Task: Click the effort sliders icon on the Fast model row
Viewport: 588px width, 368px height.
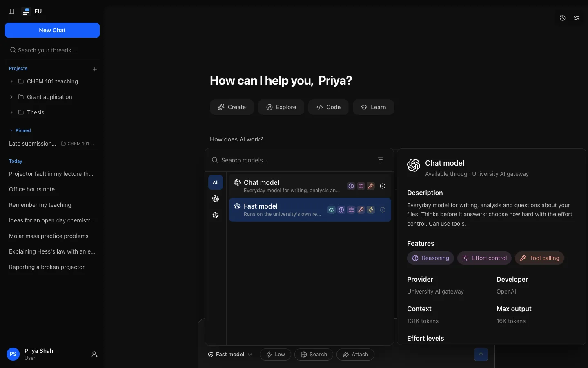Action: (x=351, y=210)
